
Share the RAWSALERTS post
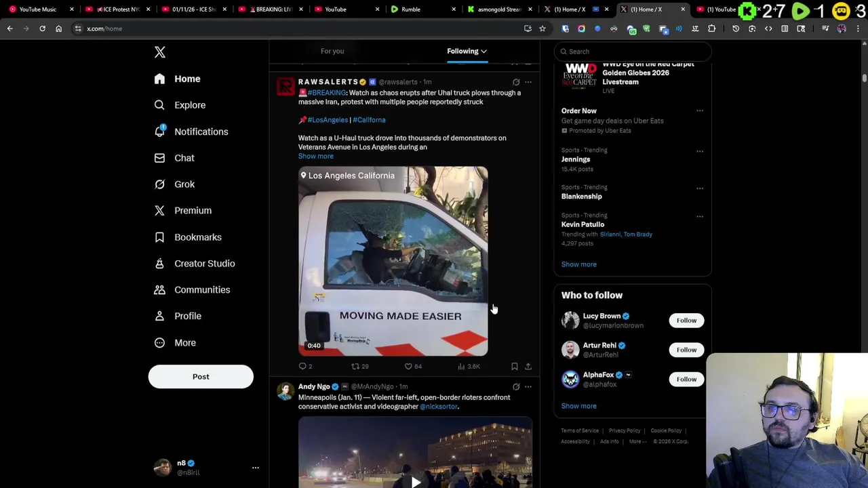click(528, 367)
